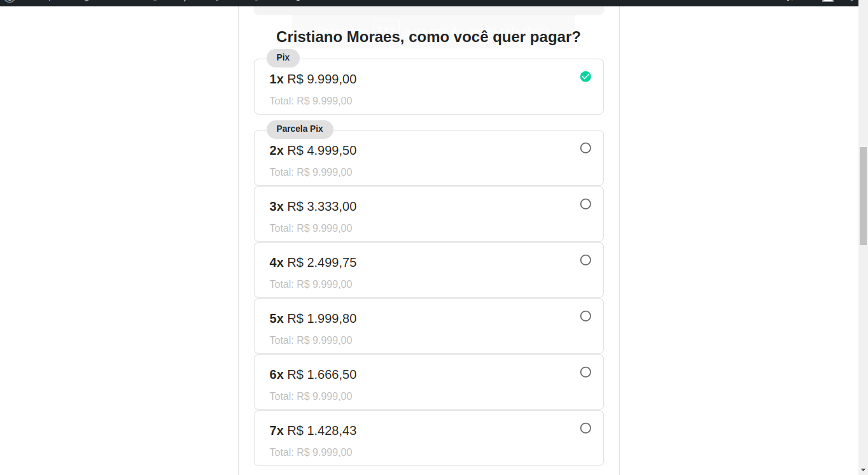
Task: Select the 7x R$ 1.428,43 radio button
Action: (585, 428)
